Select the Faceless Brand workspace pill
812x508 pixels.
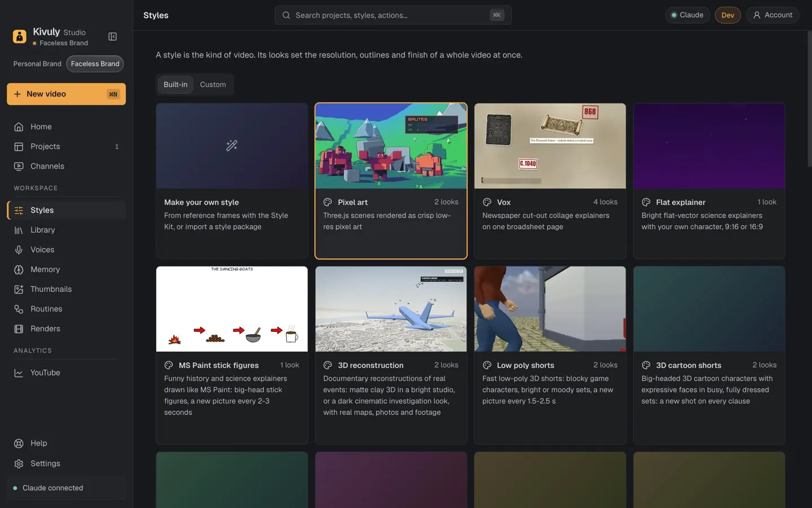point(95,64)
